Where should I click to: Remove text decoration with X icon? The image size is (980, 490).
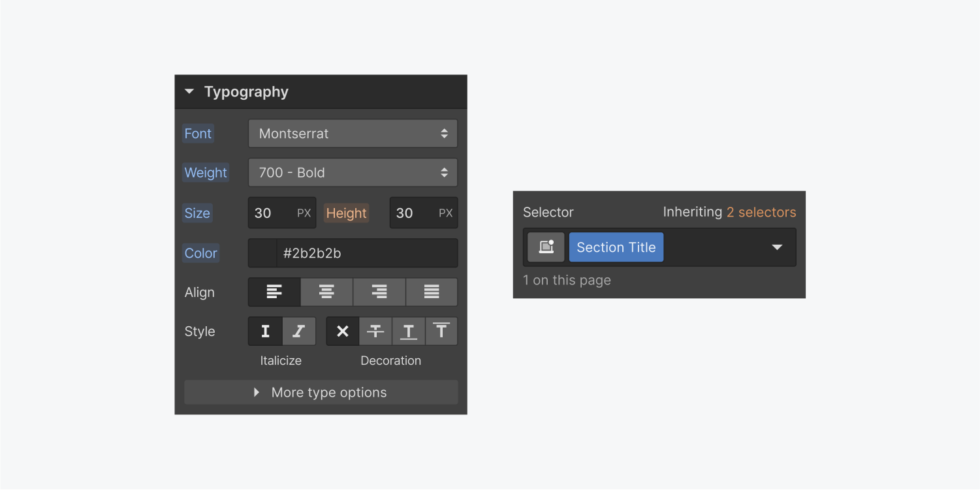(x=343, y=331)
